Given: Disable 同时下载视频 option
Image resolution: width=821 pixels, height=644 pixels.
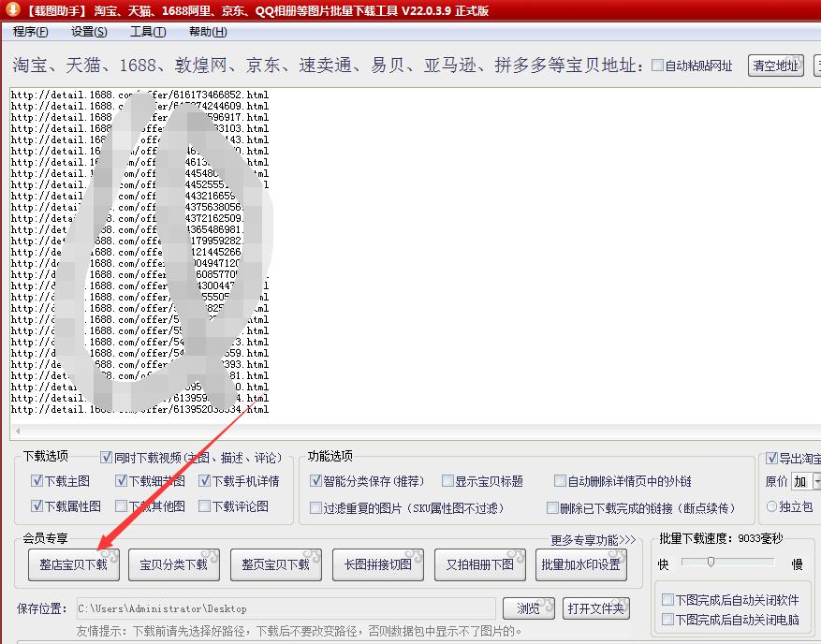Looking at the screenshot, I should click(x=106, y=458).
